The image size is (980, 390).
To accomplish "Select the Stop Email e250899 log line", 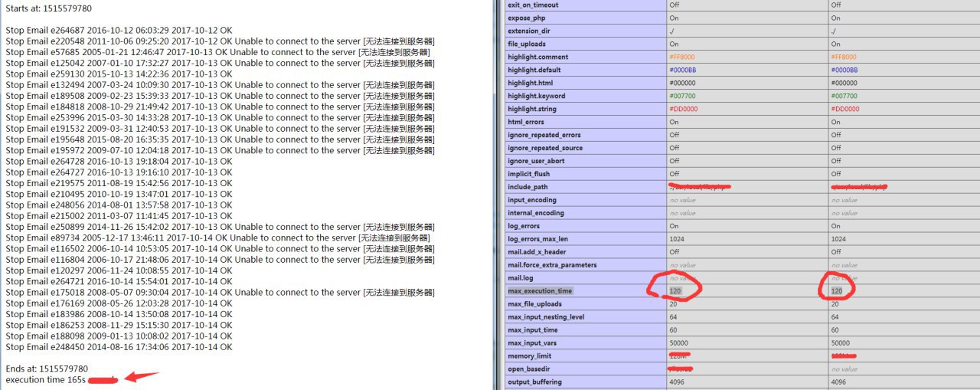I will coord(220,227).
